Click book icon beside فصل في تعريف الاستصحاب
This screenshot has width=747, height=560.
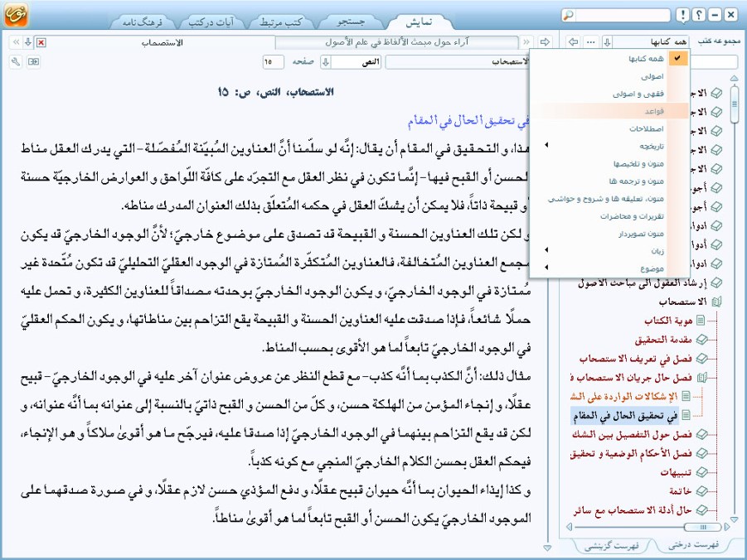701,359
